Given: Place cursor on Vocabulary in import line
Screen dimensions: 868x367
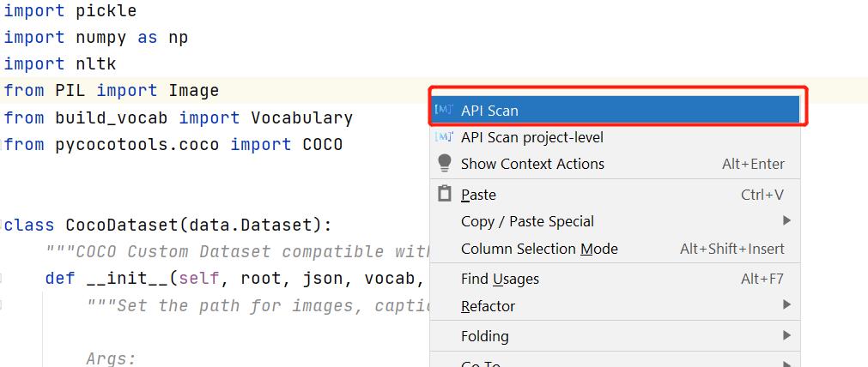Looking at the screenshot, I should click(x=301, y=117).
